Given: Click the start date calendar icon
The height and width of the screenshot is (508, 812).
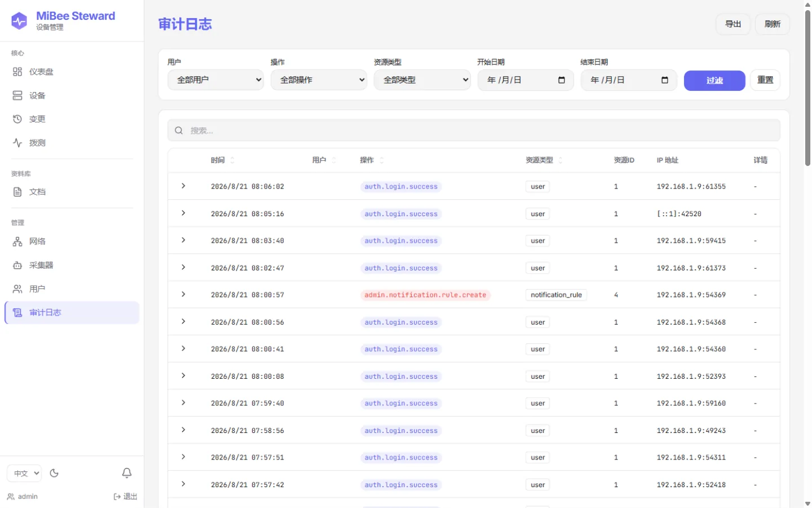Looking at the screenshot, I should point(562,80).
